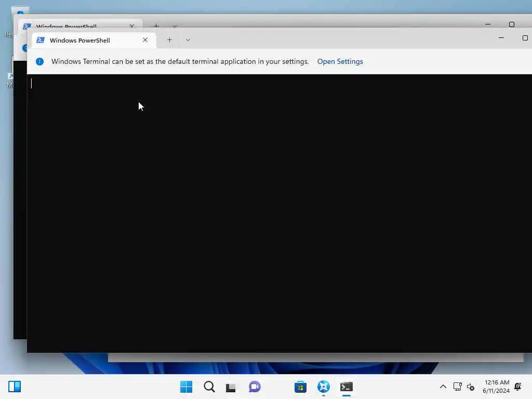
Task: Open the network status tray icon
Action: [457, 387]
